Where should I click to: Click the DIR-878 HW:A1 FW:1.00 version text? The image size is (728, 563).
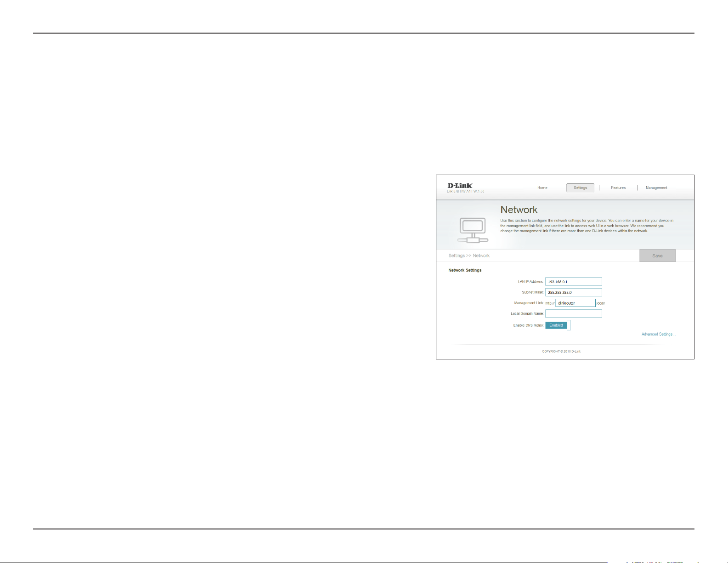466,191
